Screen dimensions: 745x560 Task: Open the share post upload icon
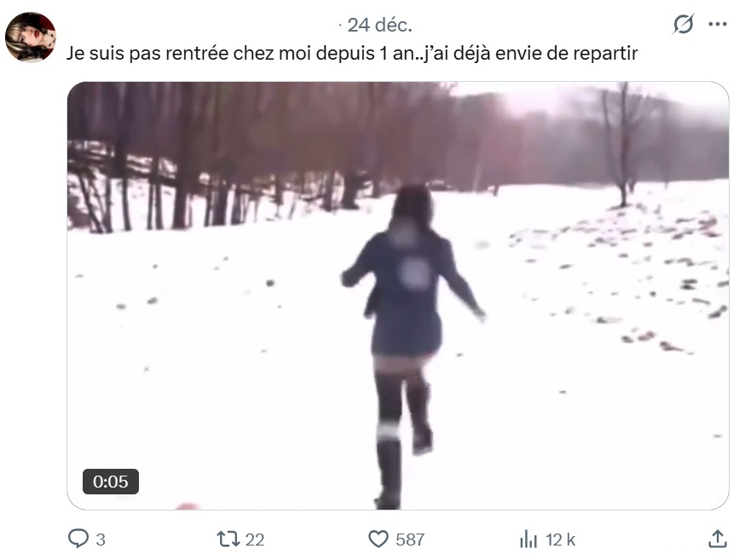718,539
